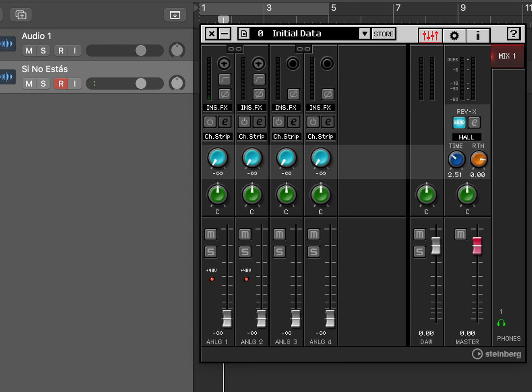This screenshot has width=532, height=392.
Task: Solo the Si No Estás track
Action: coord(43,83)
